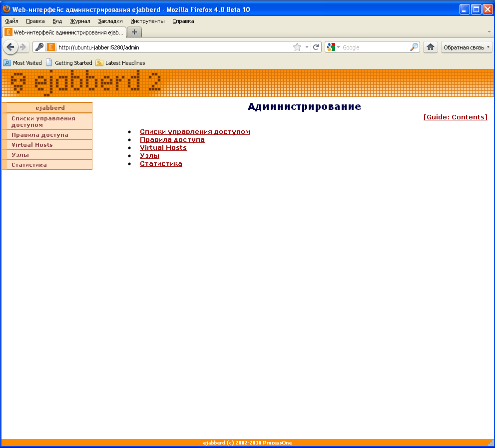Minimize the Firefox window
Viewport: 495px width, 448px height.
coord(464,9)
